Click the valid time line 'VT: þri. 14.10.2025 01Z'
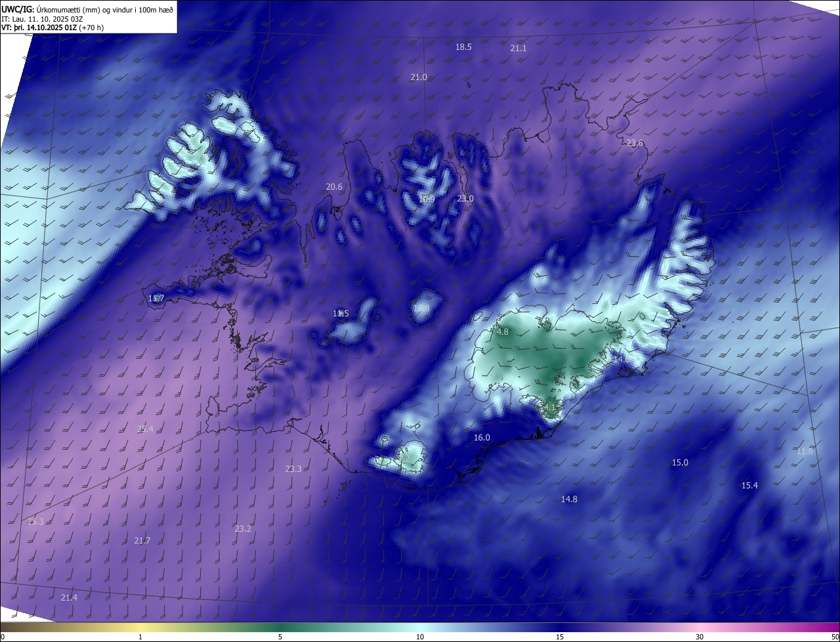840x642 pixels. pos(39,28)
